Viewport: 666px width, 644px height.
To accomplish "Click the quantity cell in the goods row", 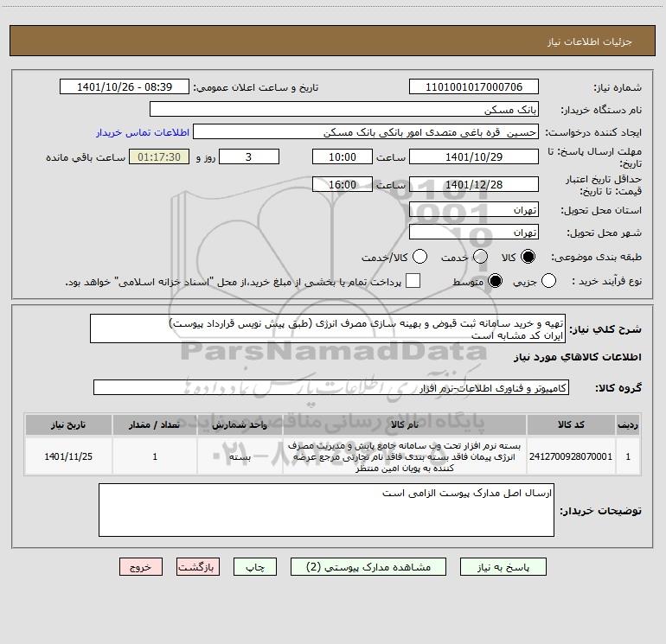I will 155,456.
